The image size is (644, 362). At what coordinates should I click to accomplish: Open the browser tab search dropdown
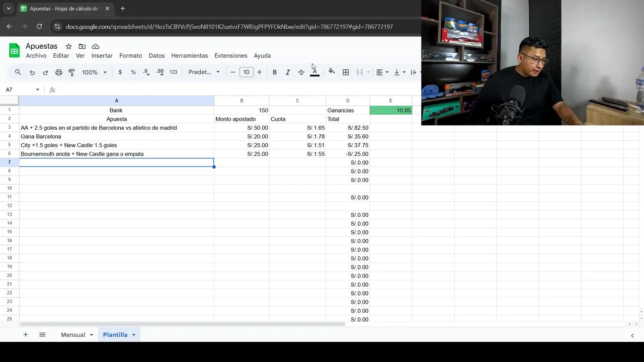[x=9, y=9]
